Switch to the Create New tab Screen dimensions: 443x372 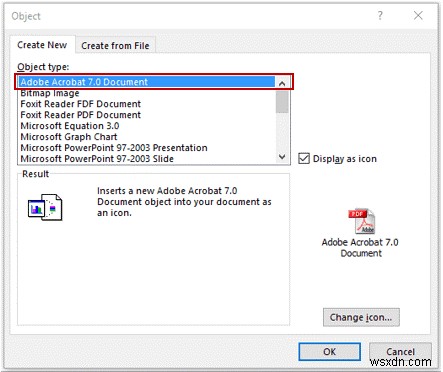point(42,45)
